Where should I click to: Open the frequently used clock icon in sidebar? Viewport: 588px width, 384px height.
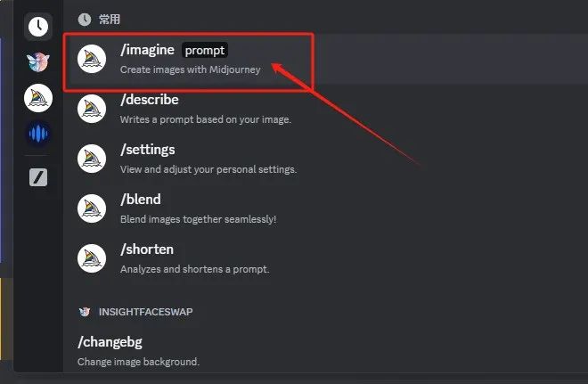point(38,26)
